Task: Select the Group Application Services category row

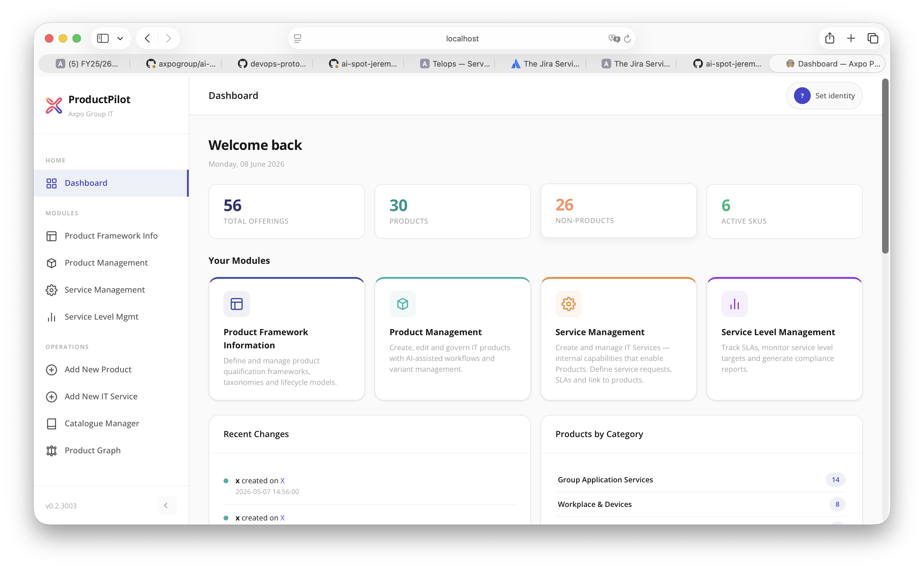Action: tap(701, 480)
